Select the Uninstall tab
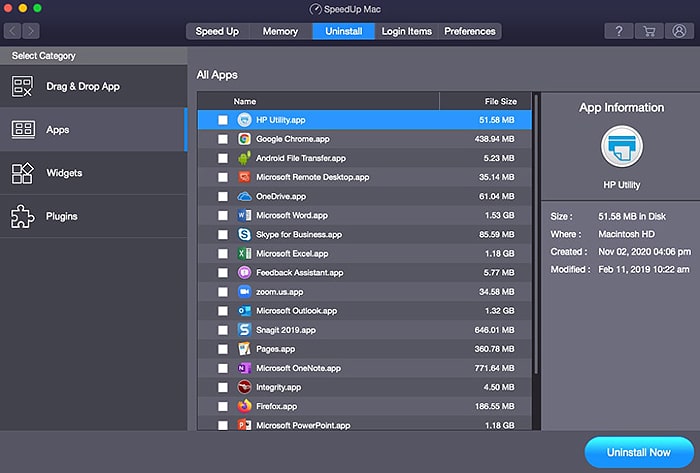Image resolution: width=700 pixels, height=473 pixels. 343,31
